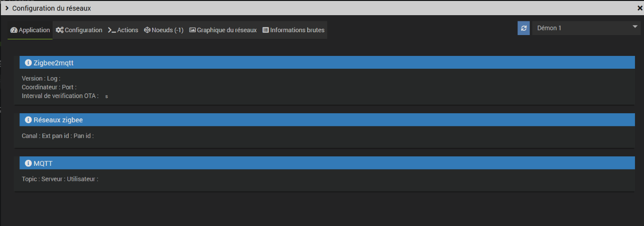Viewport: 644px width, 226px height.
Task: Close the Configuration du réseaux dialog
Action: click(640, 8)
